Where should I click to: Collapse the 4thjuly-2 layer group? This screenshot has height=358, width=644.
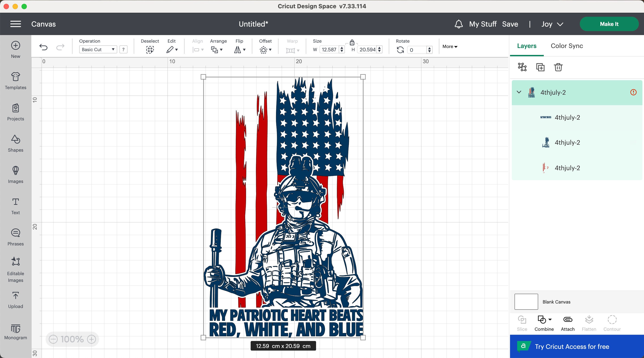tap(519, 92)
